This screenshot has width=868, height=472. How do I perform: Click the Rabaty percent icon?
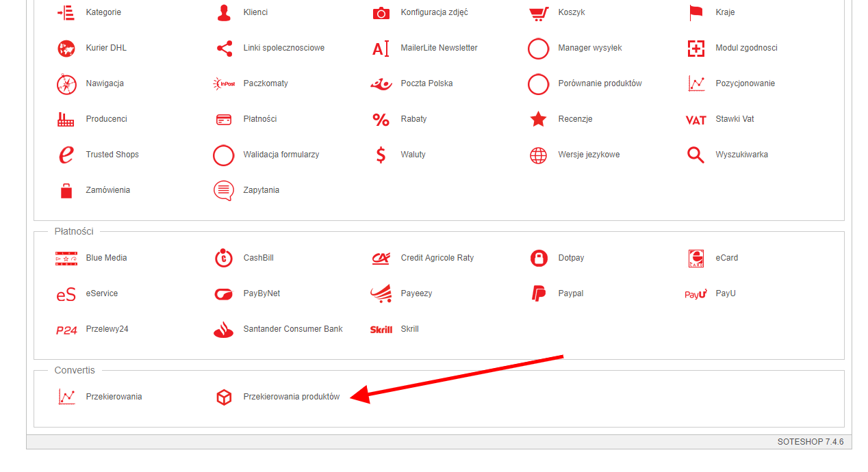pos(381,119)
